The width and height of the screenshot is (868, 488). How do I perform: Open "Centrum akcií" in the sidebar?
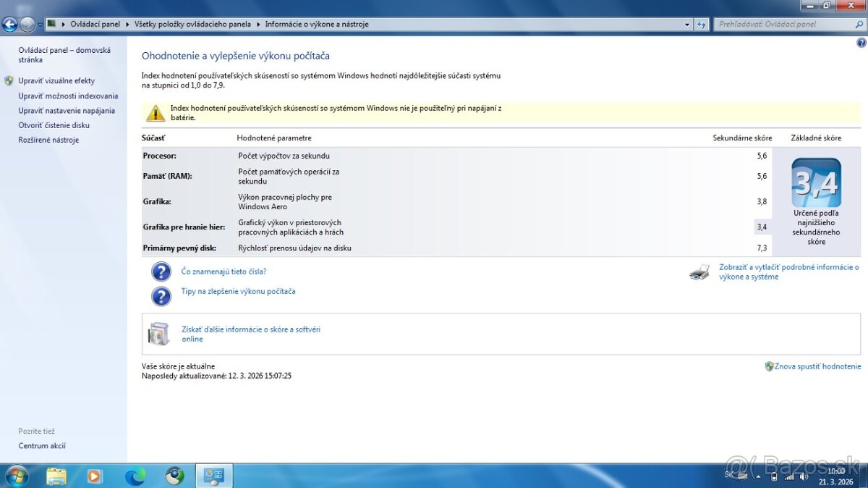click(x=42, y=445)
